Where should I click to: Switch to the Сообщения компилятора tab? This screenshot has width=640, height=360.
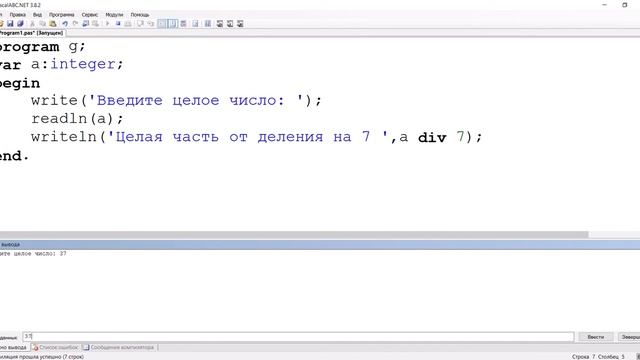point(119,347)
